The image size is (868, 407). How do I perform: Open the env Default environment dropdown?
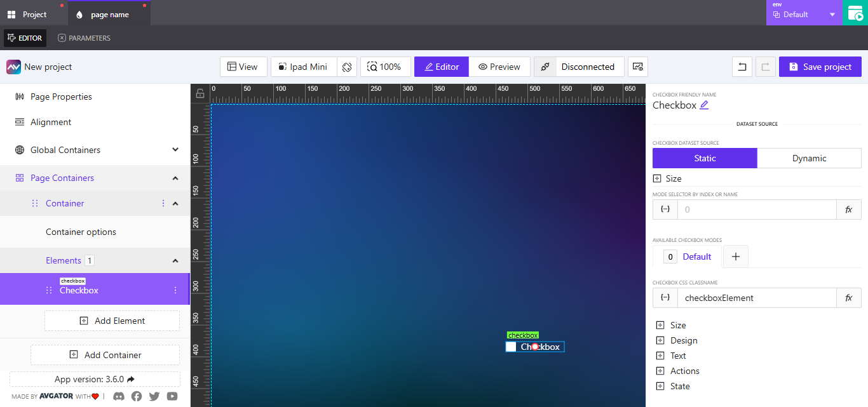click(x=804, y=13)
